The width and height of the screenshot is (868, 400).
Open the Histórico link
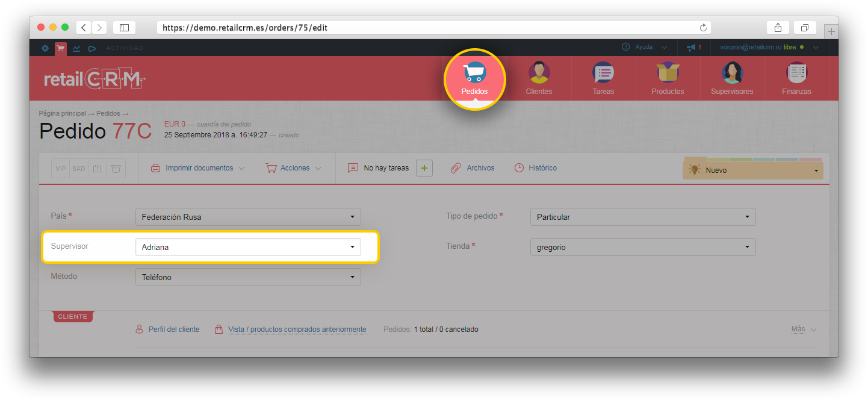coord(536,168)
